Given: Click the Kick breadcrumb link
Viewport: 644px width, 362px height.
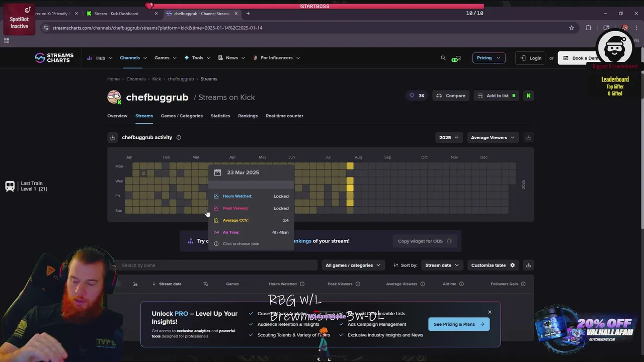Looking at the screenshot, I should (x=156, y=79).
